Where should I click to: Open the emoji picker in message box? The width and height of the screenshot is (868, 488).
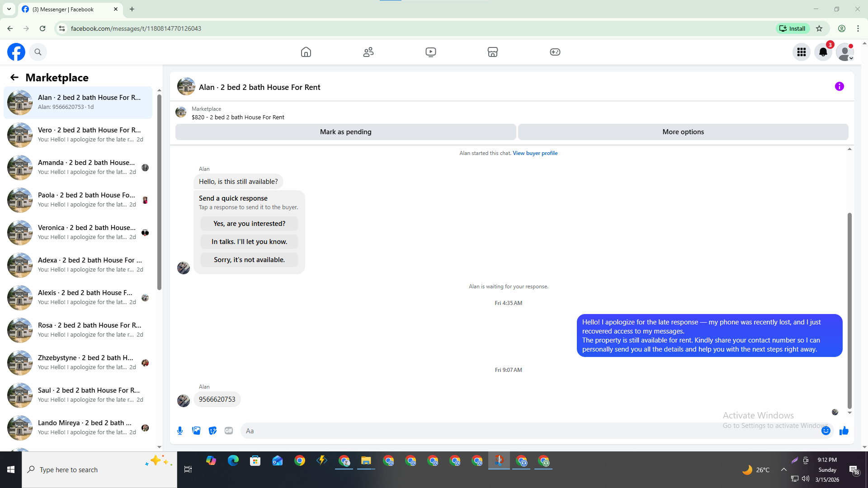(826, 431)
